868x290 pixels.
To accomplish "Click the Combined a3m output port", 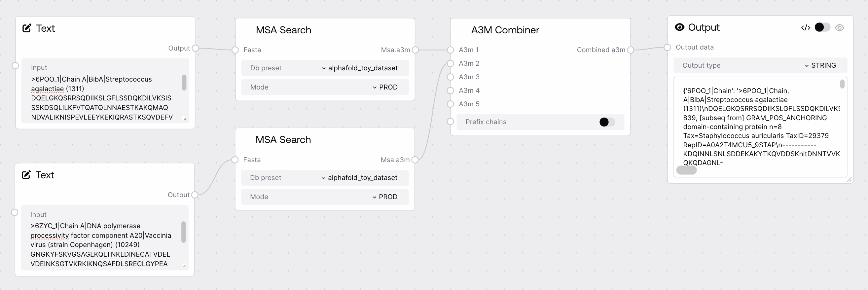I will (x=631, y=50).
